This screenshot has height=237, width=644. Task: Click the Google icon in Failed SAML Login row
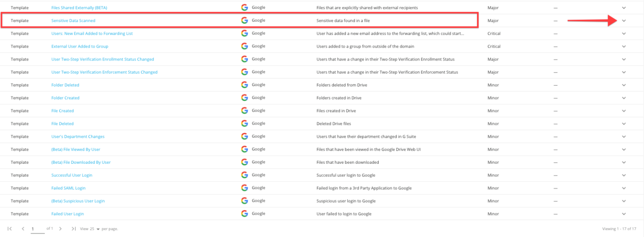pos(244,188)
